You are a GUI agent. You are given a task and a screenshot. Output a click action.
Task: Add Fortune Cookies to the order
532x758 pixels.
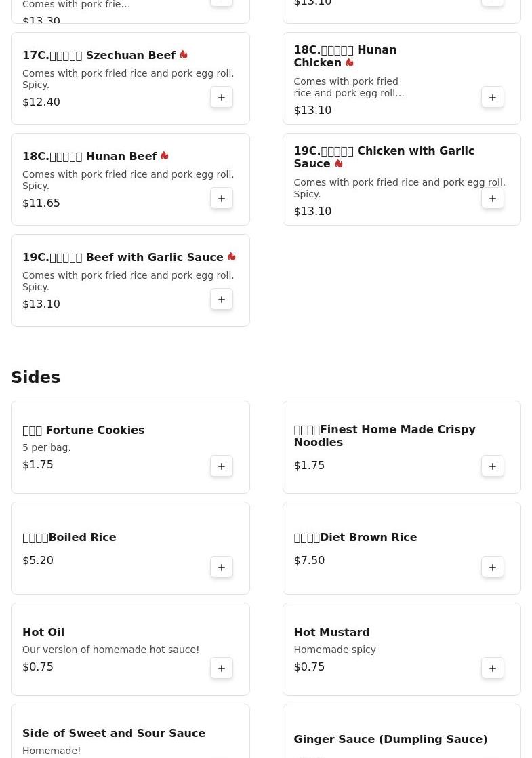click(x=222, y=466)
